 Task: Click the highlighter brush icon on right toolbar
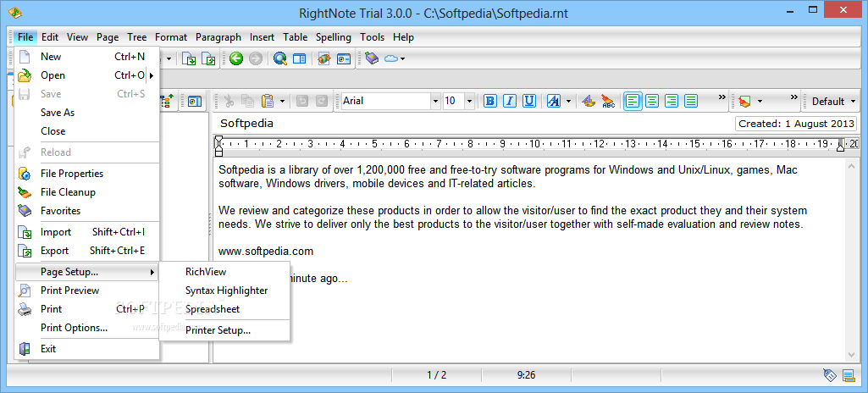[744, 102]
